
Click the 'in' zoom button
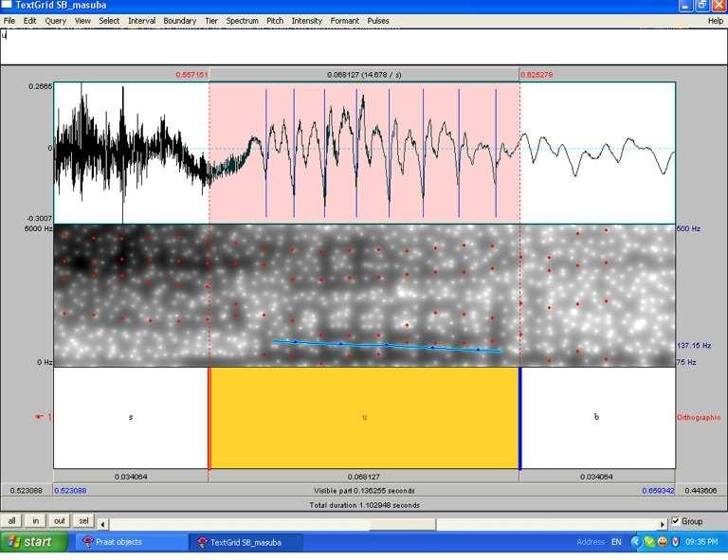[36, 520]
